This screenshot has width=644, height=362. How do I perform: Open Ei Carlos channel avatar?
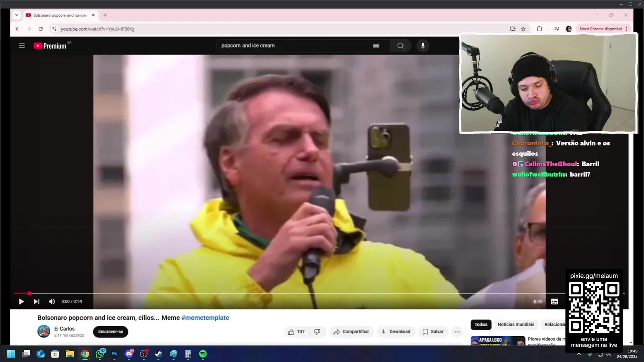tap(44, 331)
